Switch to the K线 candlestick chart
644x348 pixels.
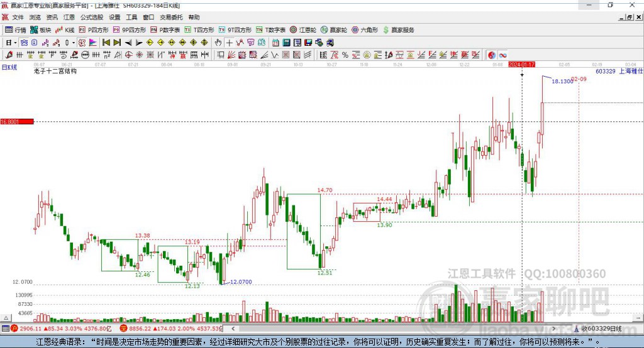pyautogui.click(x=65, y=30)
